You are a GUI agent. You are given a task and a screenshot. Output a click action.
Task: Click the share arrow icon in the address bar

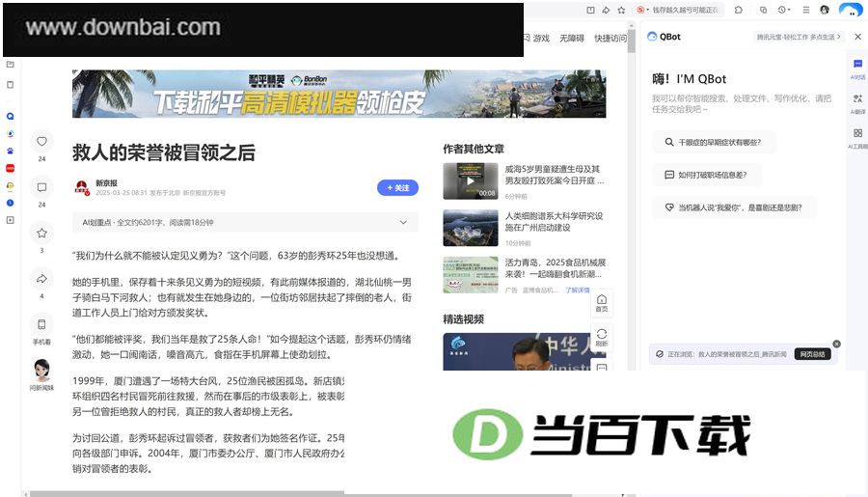[607, 10]
